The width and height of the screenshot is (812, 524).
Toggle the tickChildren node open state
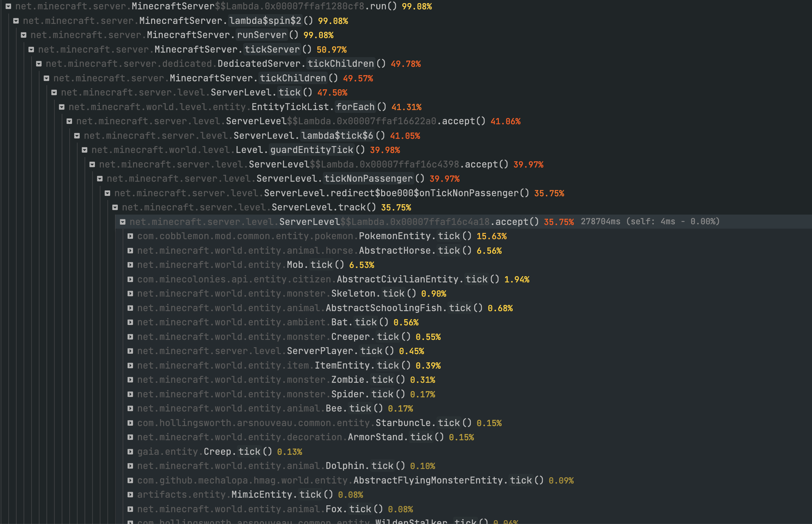tap(46, 78)
